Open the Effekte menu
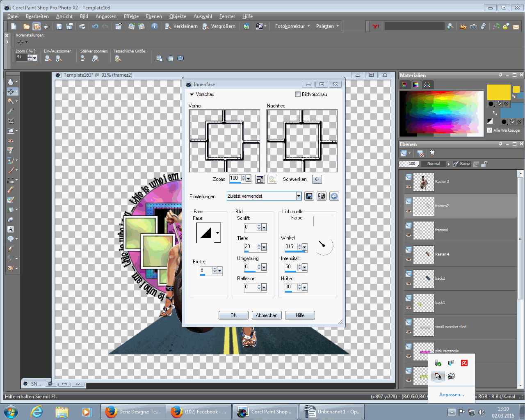Image resolution: width=525 pixels, height=420 pixels. pos(131,16)
